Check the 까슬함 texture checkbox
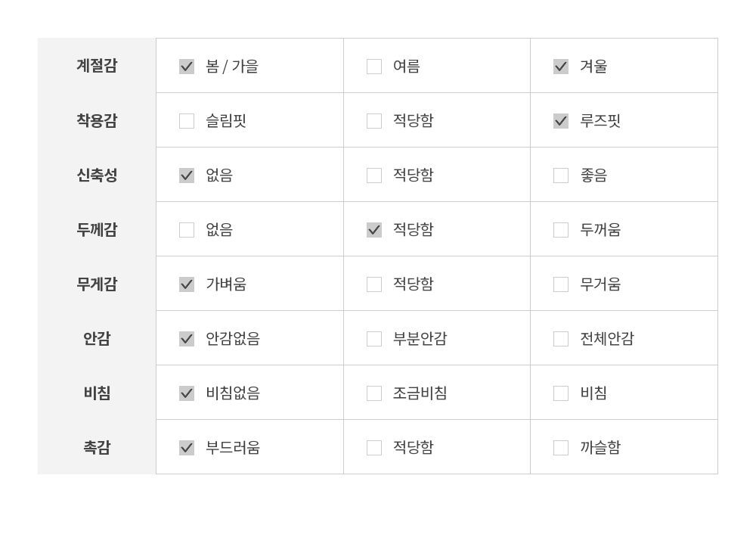The height and width of the screenshot is (550, 756). coord(561,448)
